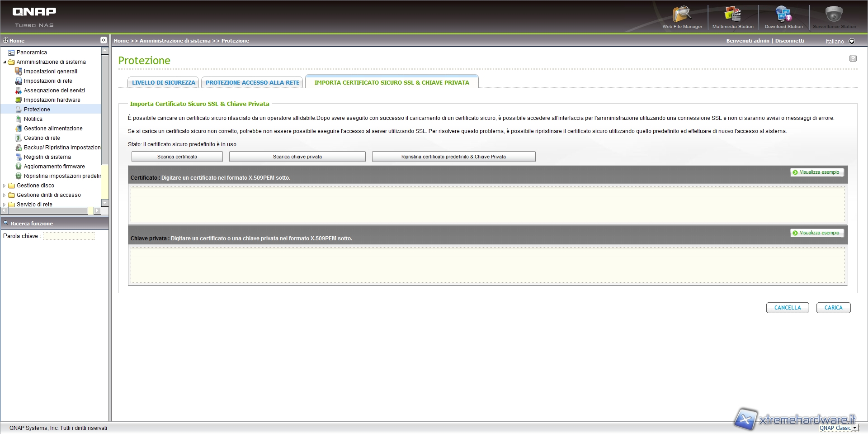Click the help question mark icon
The width and height of the screenshot is (868, 434).
click(853, 58)
